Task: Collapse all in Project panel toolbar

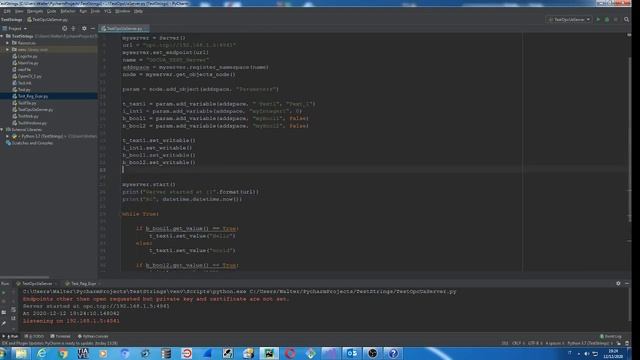Action: (73, 29)
